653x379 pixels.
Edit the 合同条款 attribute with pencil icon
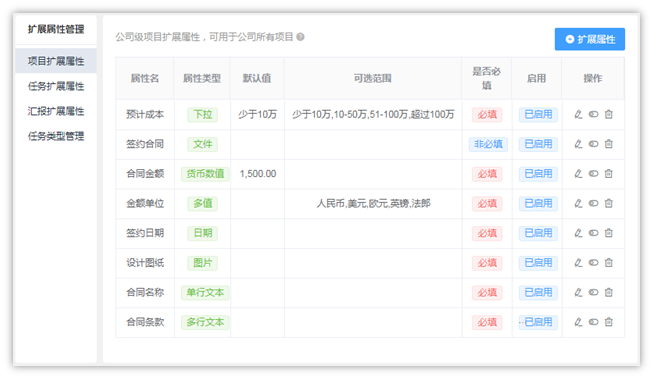click(x=578, y=322)
